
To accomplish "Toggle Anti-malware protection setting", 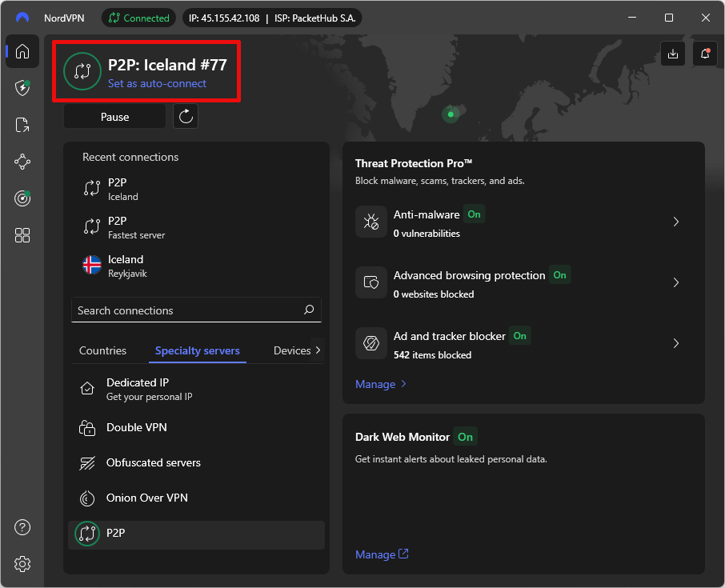I will 473,214.
